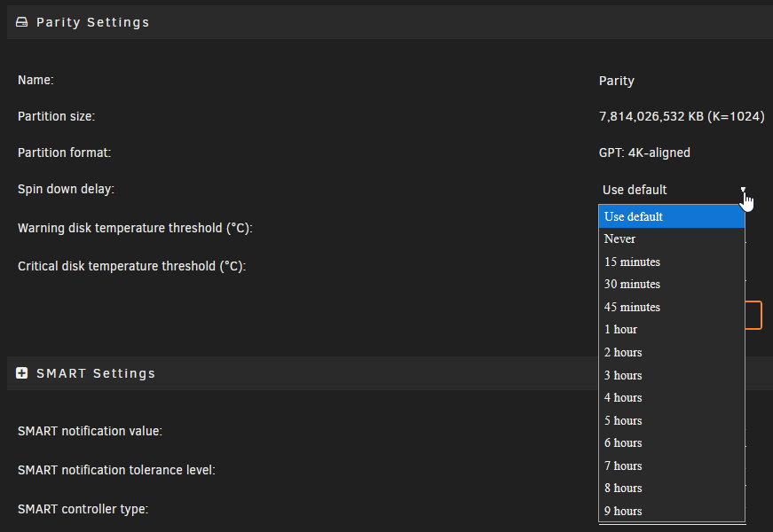Click the 'Spin down delay:' label
Viewport: 773px width, 532px height.
click(x=66, y=189)
